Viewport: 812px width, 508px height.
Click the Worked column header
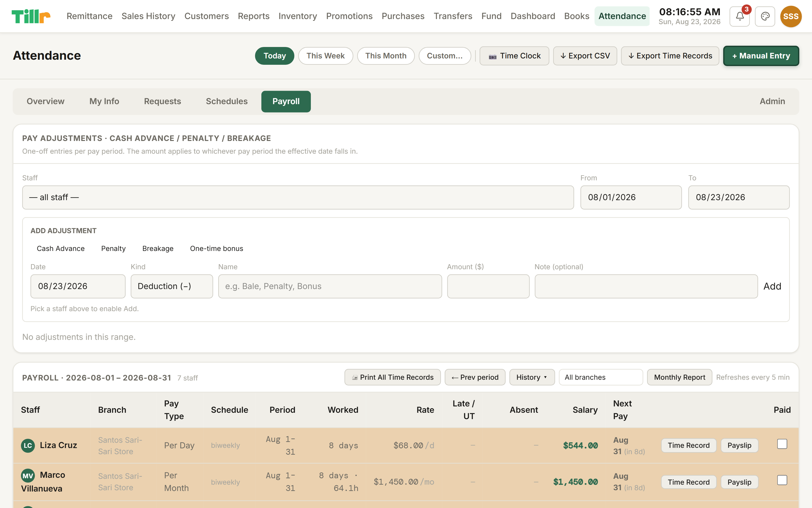point(343,410)
